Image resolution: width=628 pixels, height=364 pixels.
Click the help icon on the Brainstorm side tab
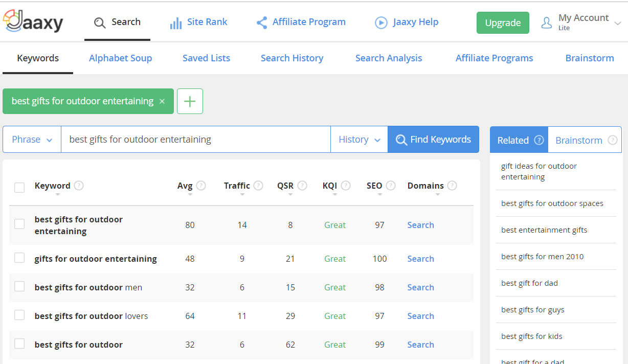(613, 140)
